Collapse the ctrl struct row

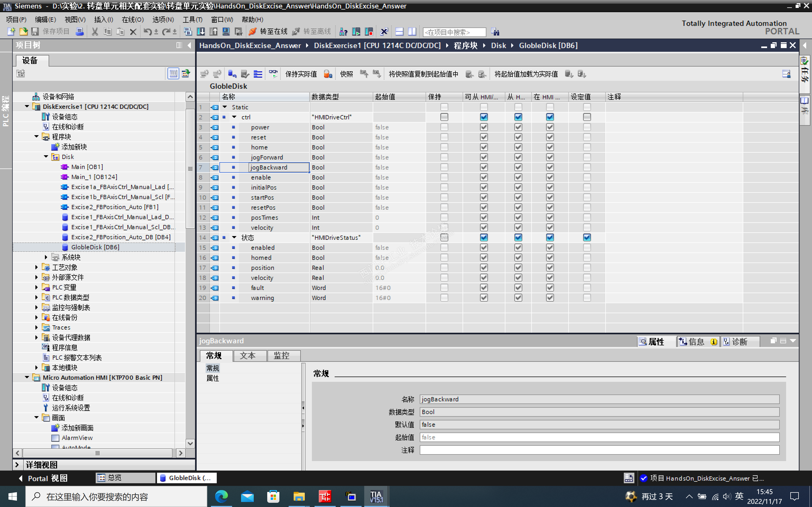pos(234,117)
